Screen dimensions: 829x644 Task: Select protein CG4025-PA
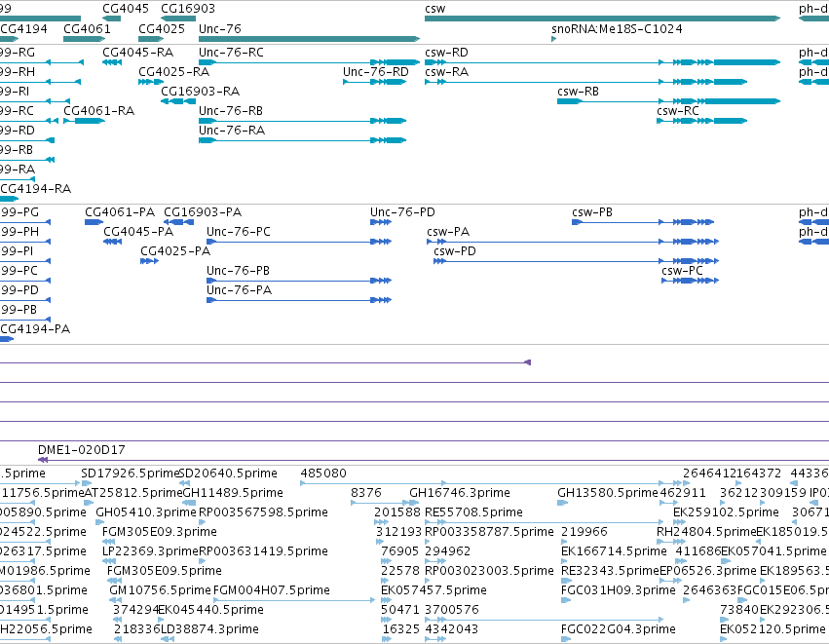click(150, 261)
